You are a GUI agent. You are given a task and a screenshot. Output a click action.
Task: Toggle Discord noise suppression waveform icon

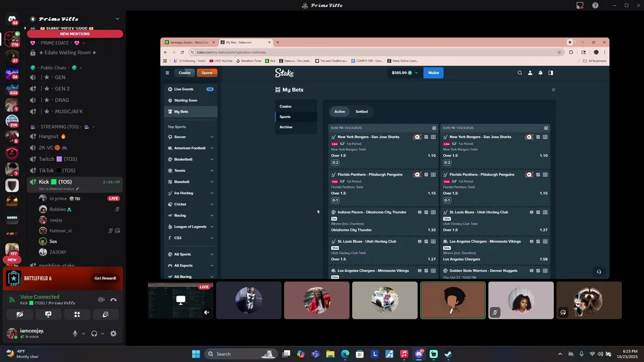(x=101, y=300)
